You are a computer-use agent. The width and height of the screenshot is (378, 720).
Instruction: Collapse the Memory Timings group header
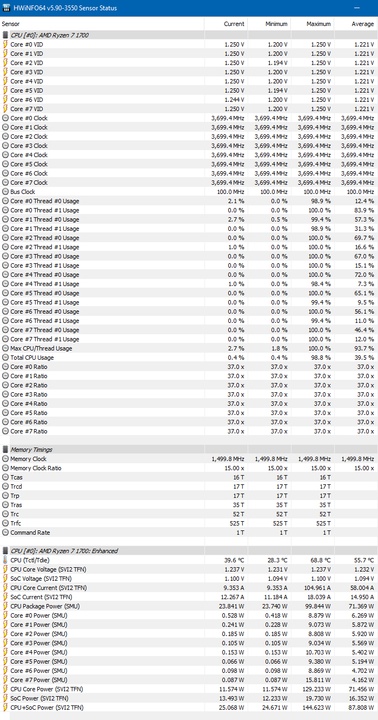[31, 450]
